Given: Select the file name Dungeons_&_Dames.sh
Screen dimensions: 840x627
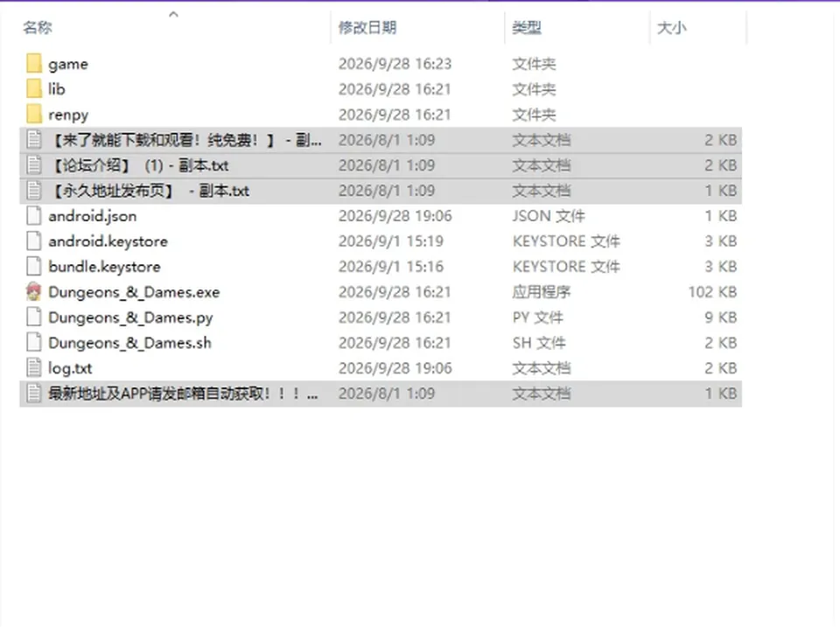Looking at the screenshot, I should coord(129,343).
